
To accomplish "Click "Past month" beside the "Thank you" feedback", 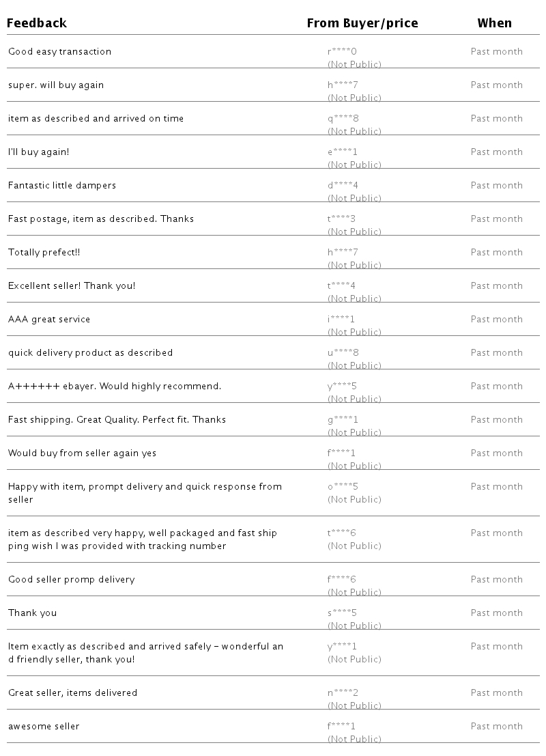I will click(496, 613).
